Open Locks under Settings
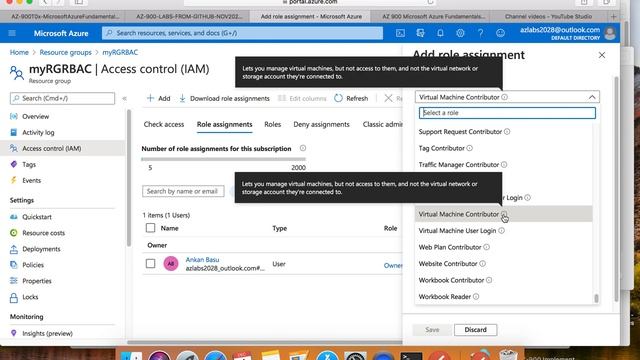 pos(30,297)
